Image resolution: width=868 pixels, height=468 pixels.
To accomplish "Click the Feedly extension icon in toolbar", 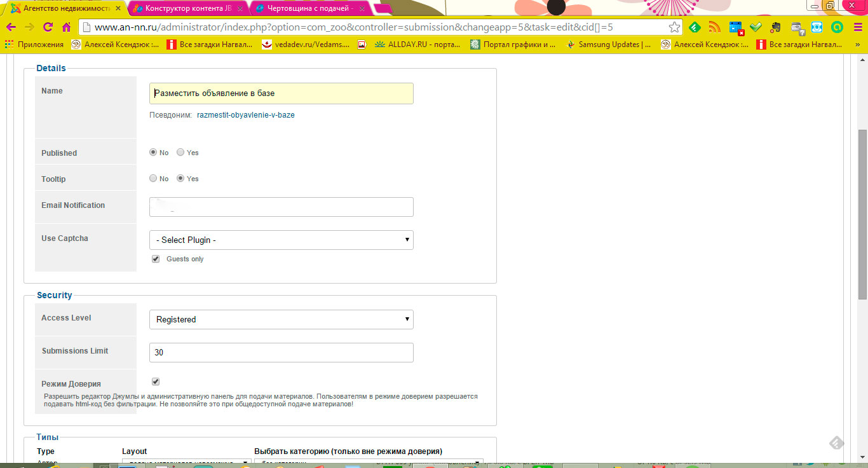I will (695, 27).
